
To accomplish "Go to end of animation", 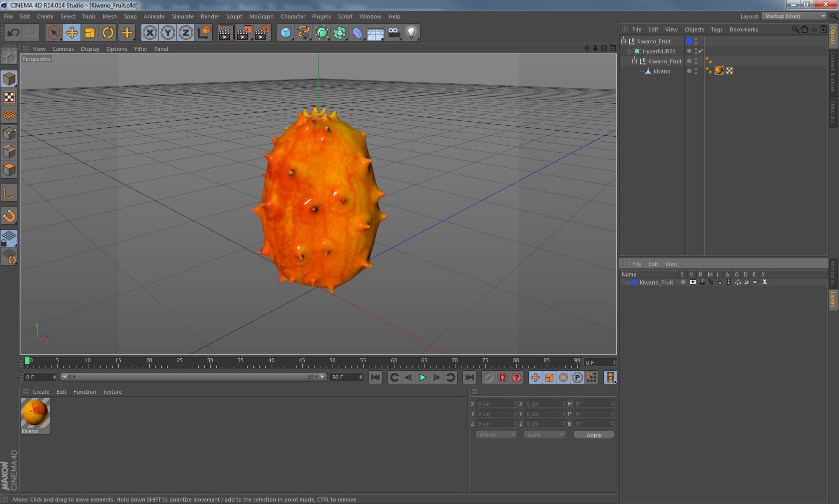I will pos(469,377).
